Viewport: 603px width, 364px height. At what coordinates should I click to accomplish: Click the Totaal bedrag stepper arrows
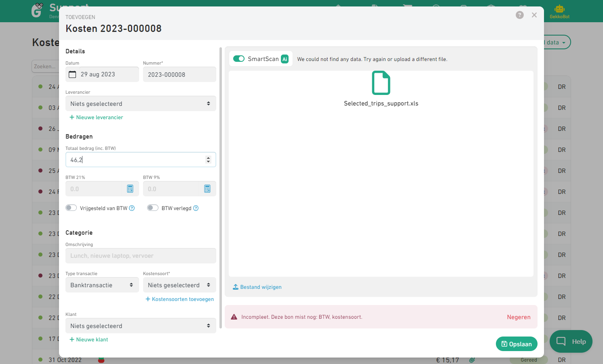tap(209, 160)
